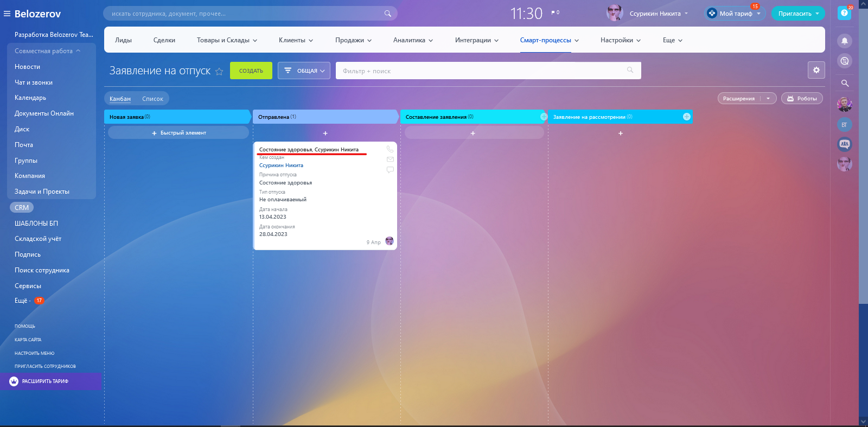Image resolution: width=868 pixels, height=427 pixels.
Task: Open notifications bell icon in right panel
Action: (844, 41)
